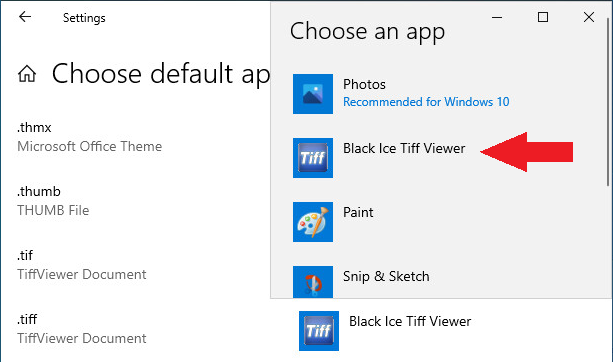Click Recommended for Windows 10 text
Viewport: 613px width, 362px height.
tap(426, 102)
